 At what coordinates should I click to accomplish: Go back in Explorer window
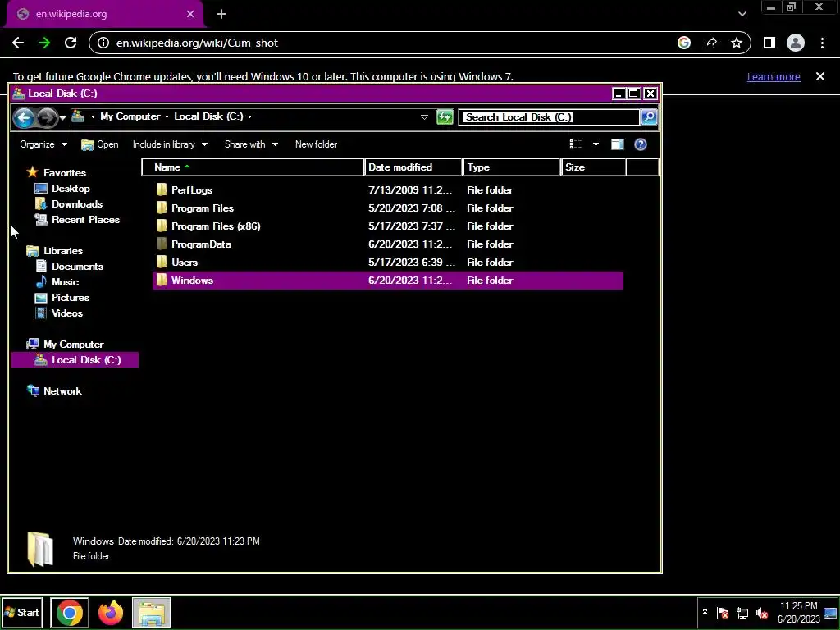24,117
